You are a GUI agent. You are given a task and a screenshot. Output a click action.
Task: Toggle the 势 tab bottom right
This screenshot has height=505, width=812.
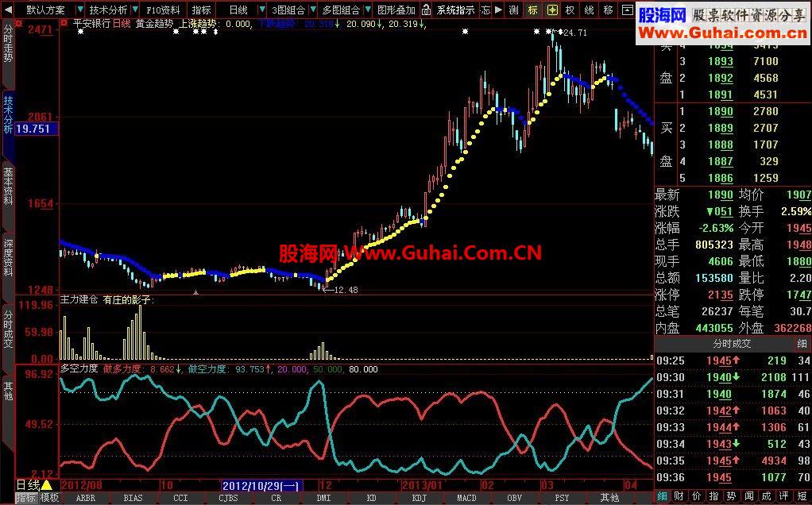[x=731, y=497]
